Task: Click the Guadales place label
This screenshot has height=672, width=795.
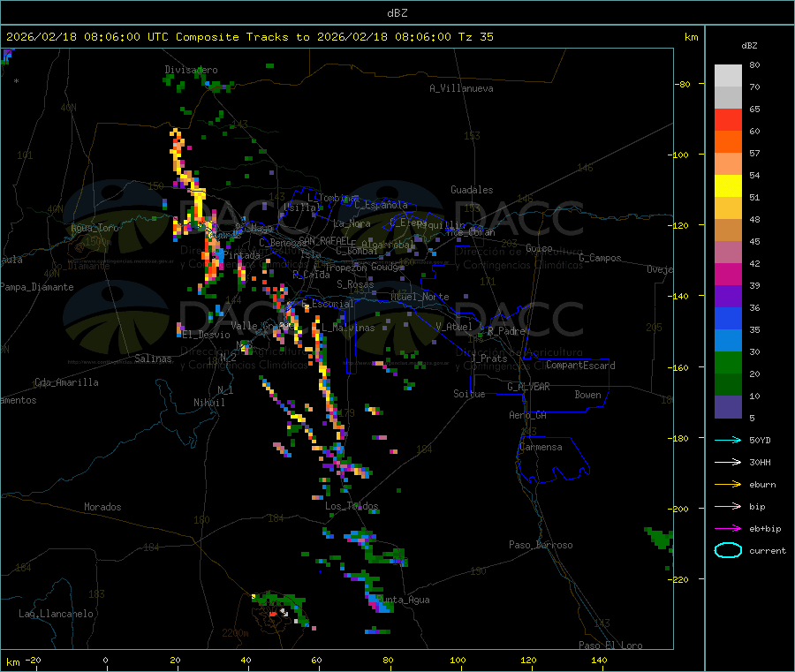Action: pos(472,190)
